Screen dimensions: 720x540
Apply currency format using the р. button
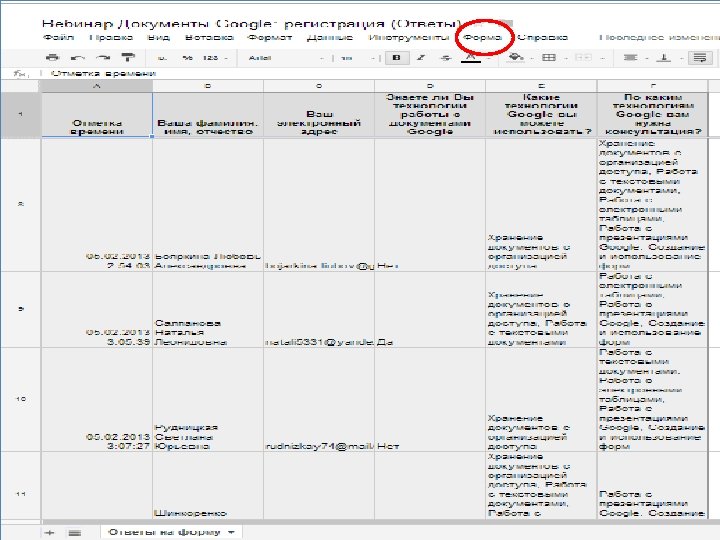click(162, 58)
